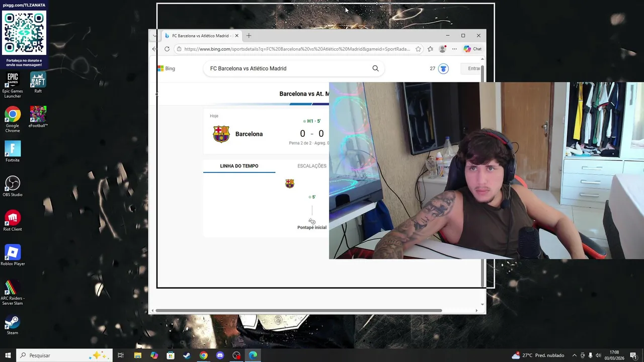Open the Copilot taskbar icon

tap(154, 355)
